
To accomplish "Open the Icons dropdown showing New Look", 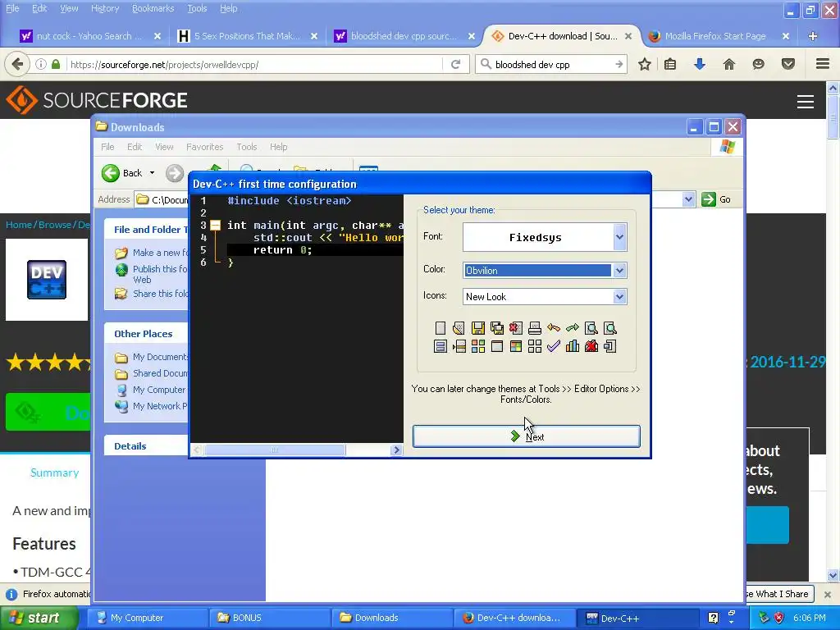I will point(620,297).
